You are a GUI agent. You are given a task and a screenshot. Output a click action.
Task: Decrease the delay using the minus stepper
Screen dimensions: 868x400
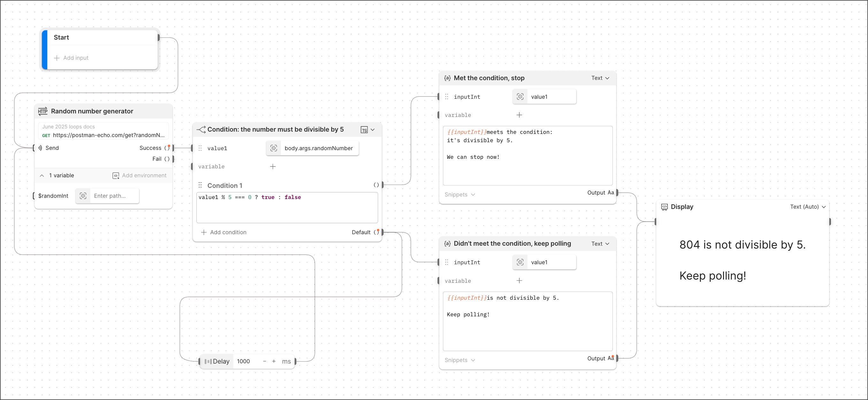[x=264, y=361]
